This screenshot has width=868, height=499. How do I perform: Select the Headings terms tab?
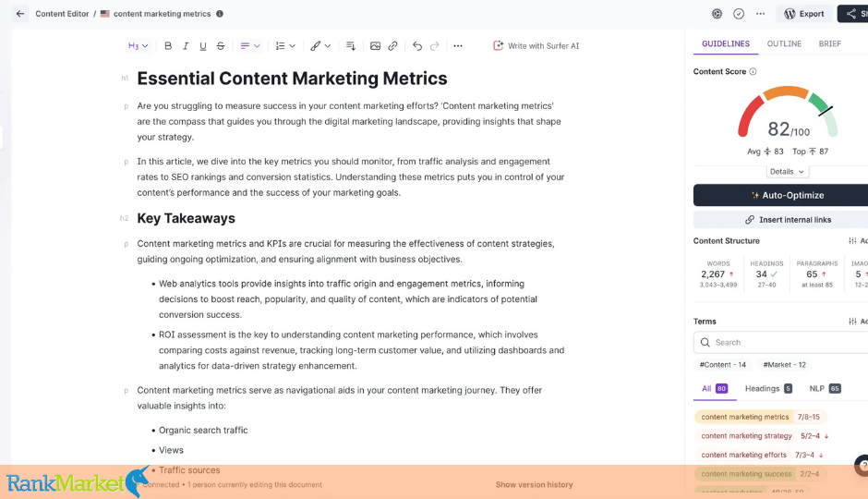[768, 389]
